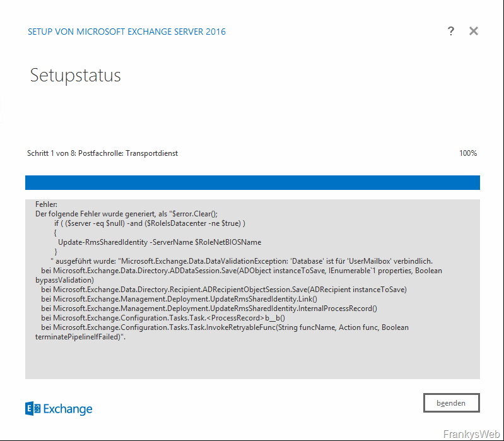Click the UpdateRmsSharedIdentity.Link() stack line
Image resolution: width=504 pixels, height=441 pixels.
179,299
